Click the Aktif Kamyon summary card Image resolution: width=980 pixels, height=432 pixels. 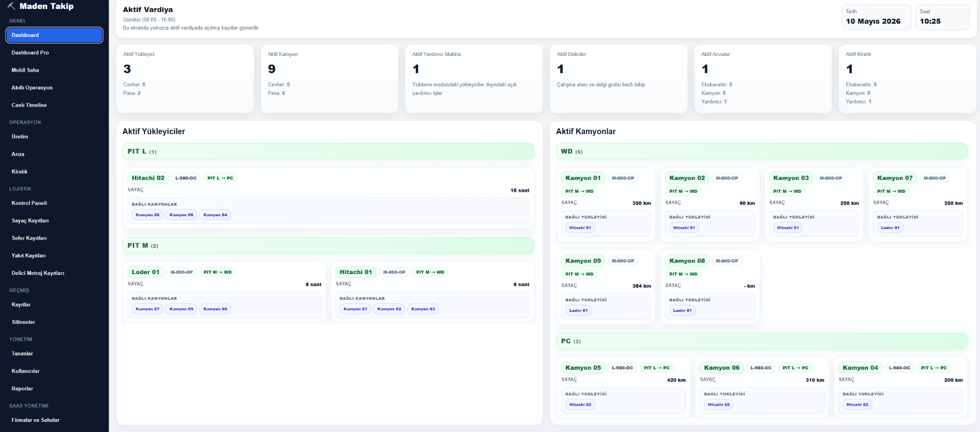[x=329, y=79]
